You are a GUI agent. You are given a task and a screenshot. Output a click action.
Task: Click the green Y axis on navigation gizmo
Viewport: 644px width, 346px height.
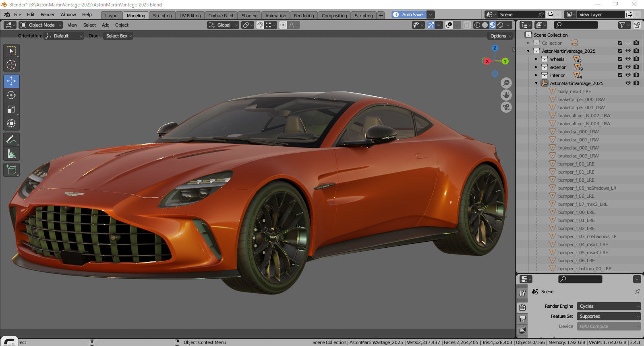(505, 61)
